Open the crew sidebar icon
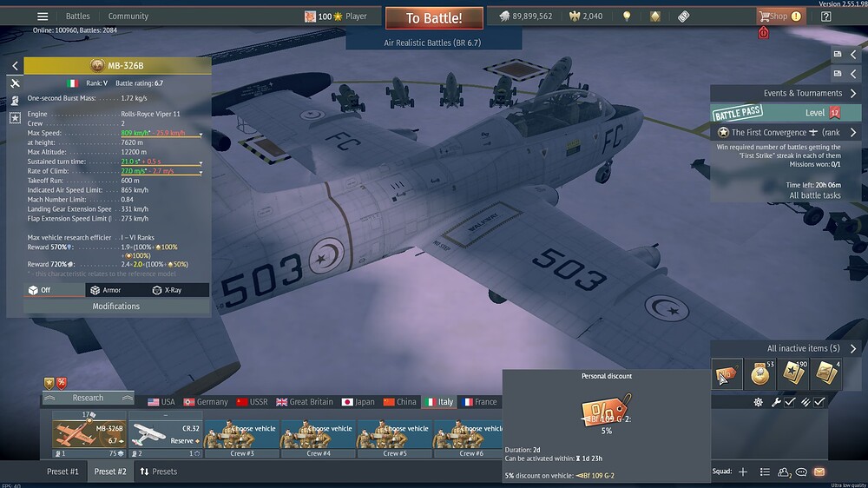 [x=15, y=100]
